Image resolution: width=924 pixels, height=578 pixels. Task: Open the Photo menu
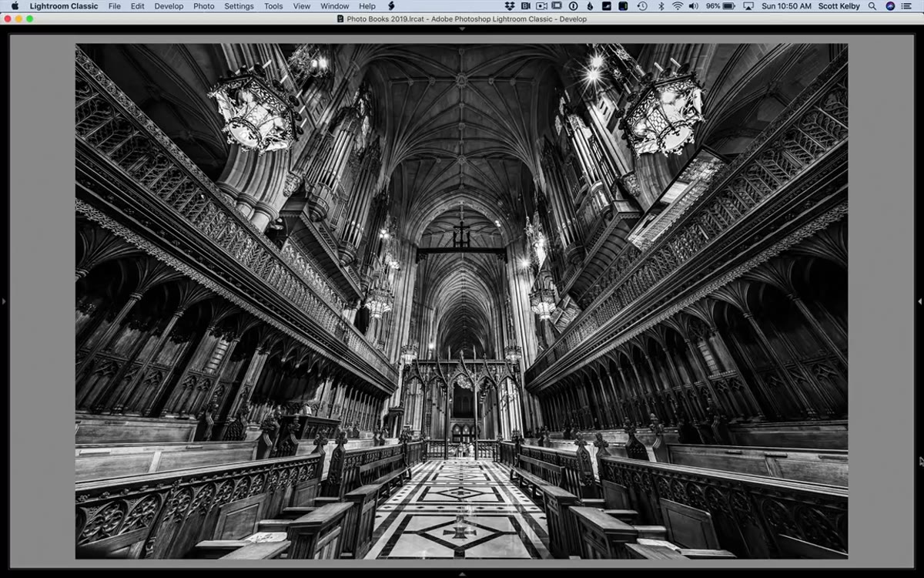[x=204, y=6]
